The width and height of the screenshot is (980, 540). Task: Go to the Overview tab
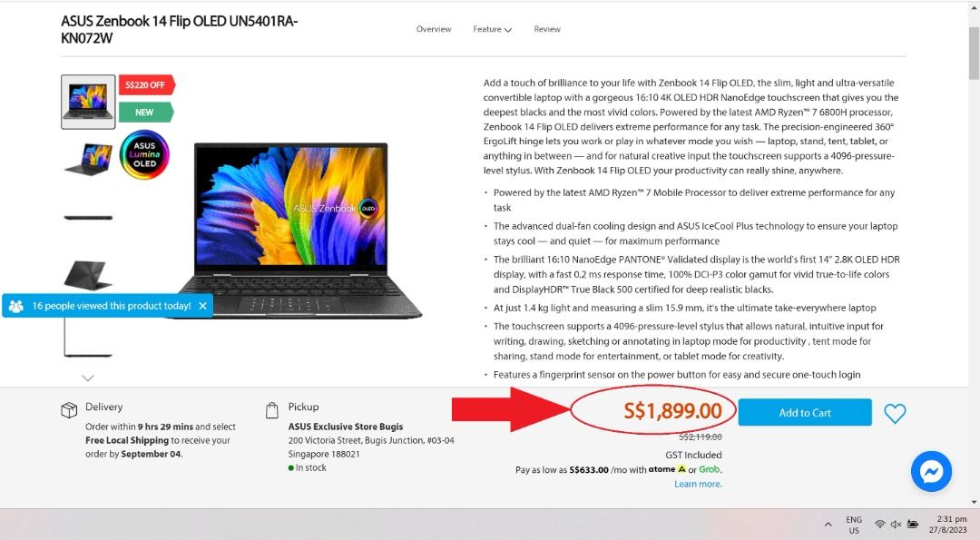point(434,29)
